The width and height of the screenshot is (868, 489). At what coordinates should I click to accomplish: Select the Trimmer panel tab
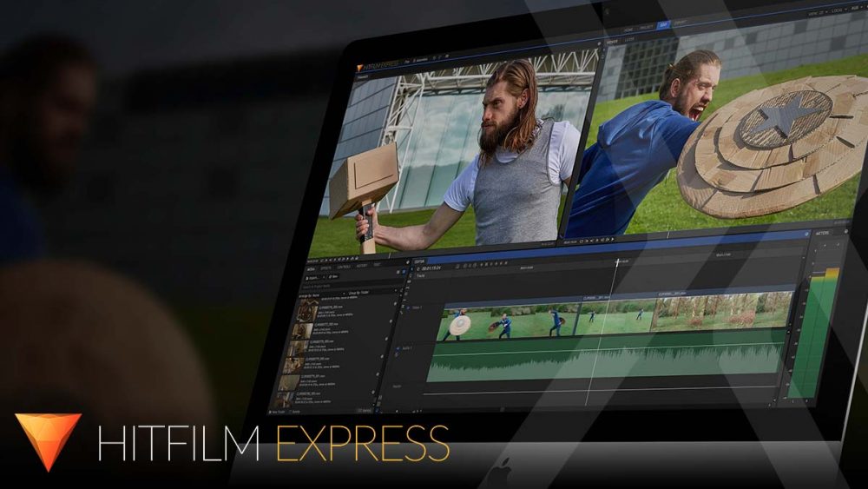point(363,77)
